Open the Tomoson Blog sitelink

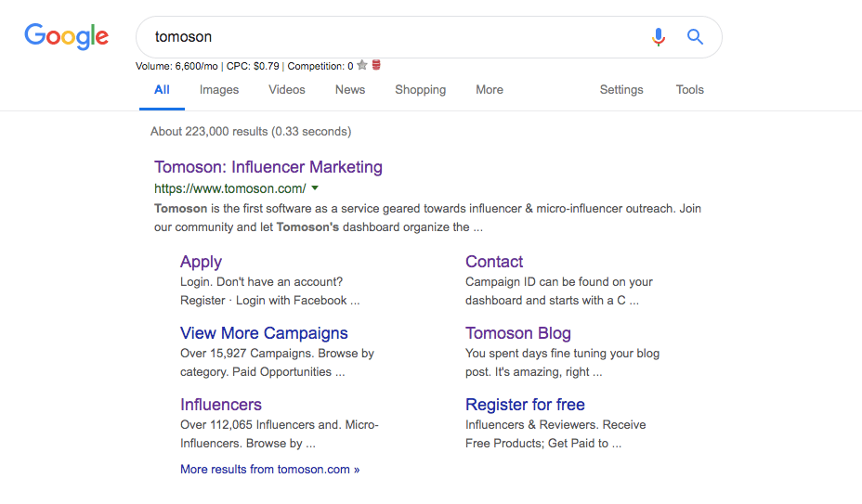pyautogui.click(x=518, y=333)
